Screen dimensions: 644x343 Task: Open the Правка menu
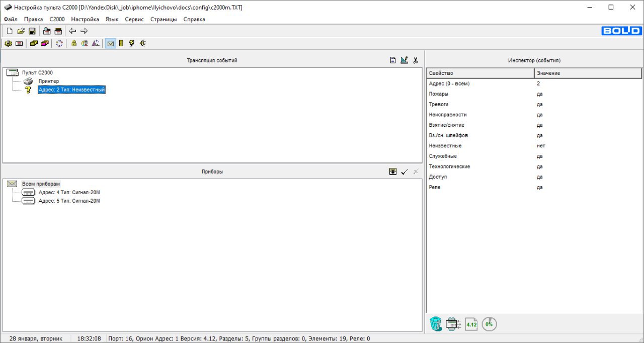click(x=33, y=19)
